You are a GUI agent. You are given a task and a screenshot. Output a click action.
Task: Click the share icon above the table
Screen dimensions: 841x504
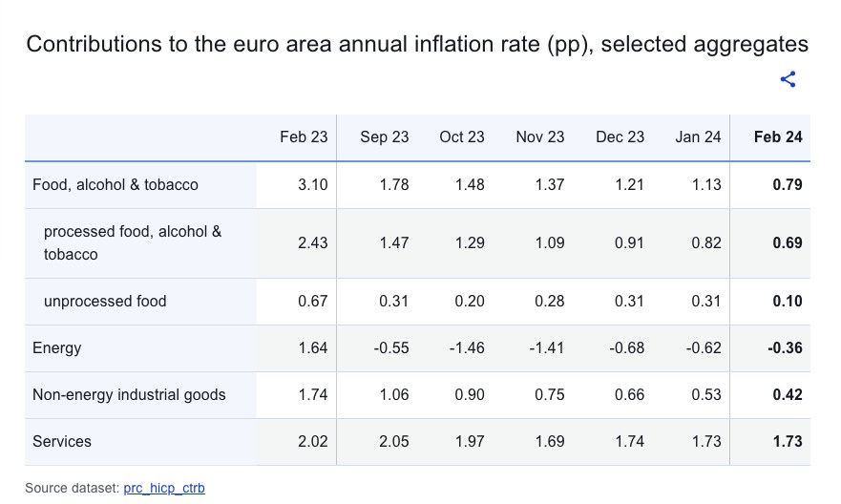click(x=788, y=80)
